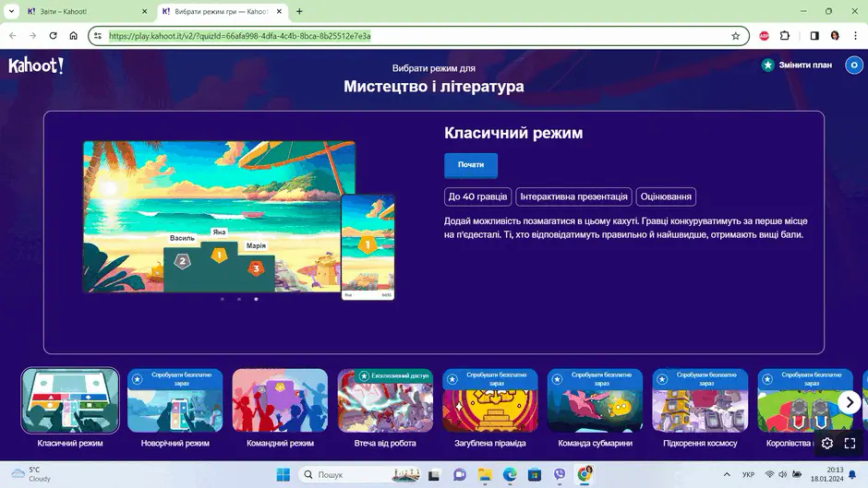Select Королівства game mode thumbnail

(805, 400)
